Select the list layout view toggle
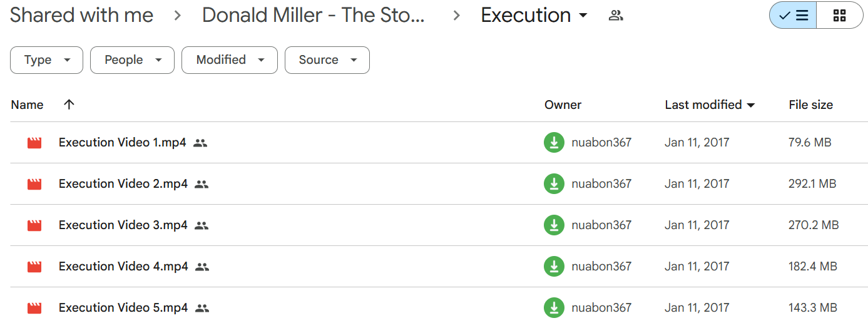This screenshot has height=328, width=868. (x=793, y=16)
